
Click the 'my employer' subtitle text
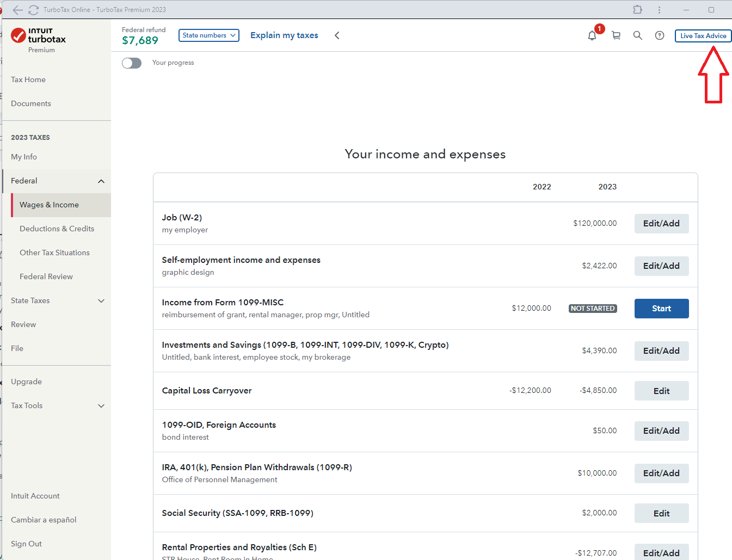(184, 230)
